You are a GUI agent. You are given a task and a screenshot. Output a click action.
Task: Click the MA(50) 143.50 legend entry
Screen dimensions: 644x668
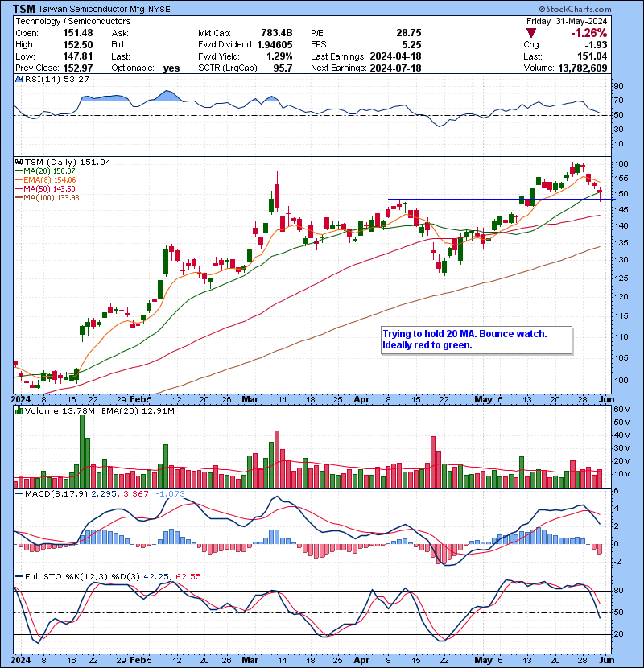coord(45,188)
